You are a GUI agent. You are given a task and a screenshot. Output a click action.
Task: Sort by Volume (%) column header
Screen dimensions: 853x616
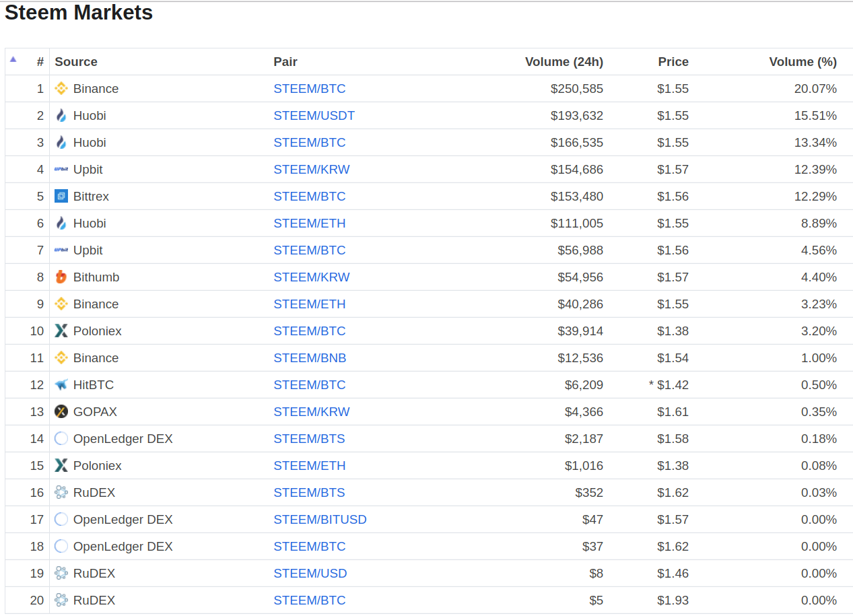pyautogui.click(x=803, y=61)
